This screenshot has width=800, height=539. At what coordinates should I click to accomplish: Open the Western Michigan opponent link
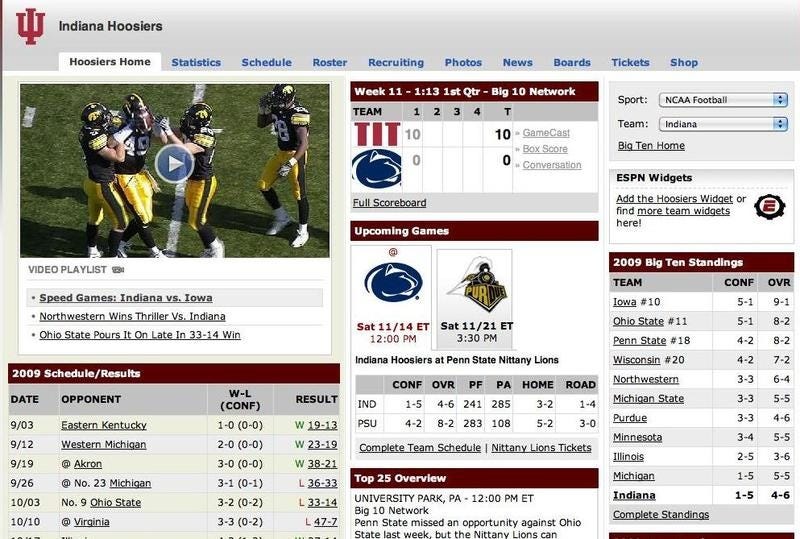pos(104,445)
